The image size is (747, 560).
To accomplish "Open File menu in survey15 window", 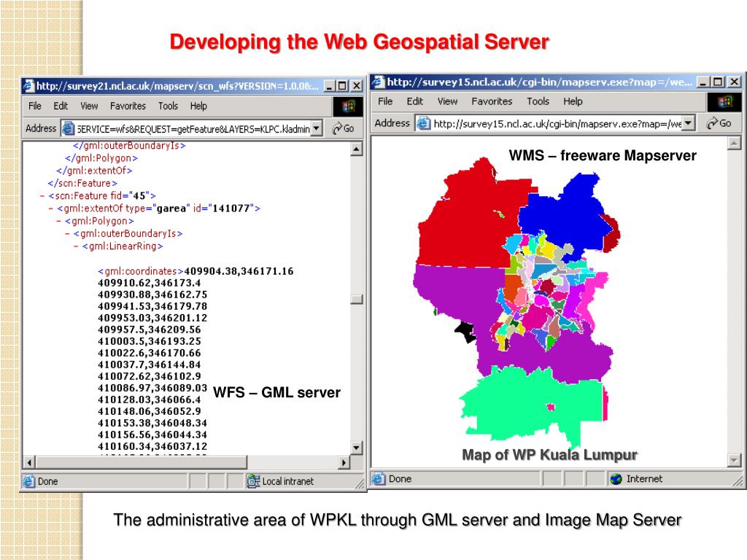I will [x=385, y=101].
